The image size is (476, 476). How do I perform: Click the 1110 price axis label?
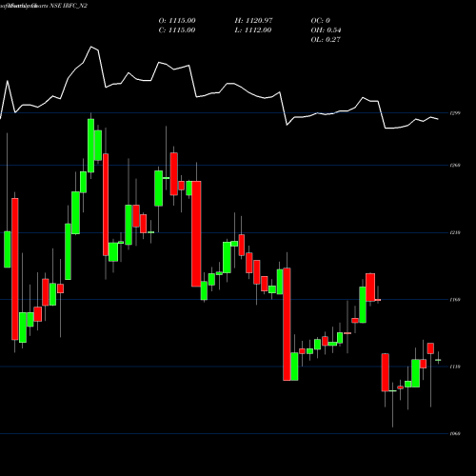click(455, 367)
